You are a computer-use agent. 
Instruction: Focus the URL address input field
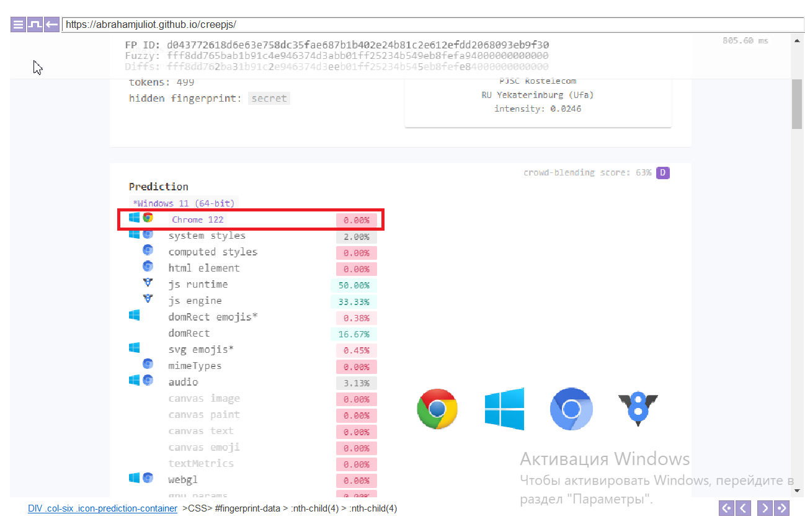pos(433,25)
